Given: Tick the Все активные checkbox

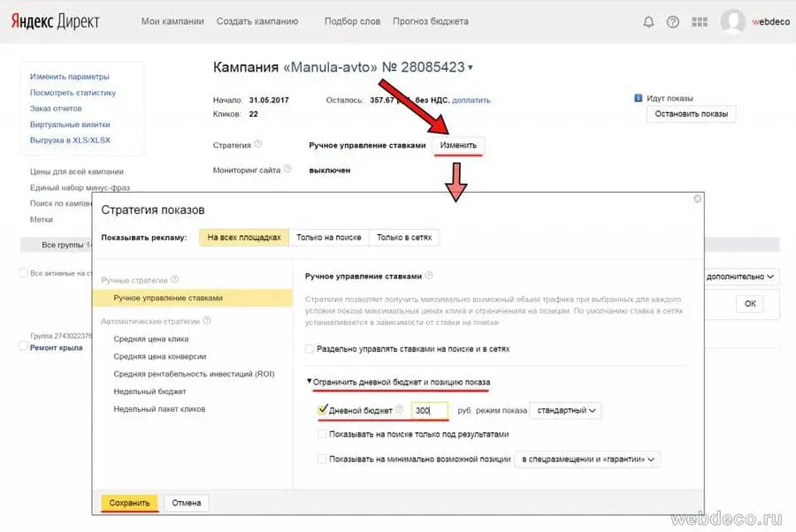Looking at the screenshot, I should 23,273.
